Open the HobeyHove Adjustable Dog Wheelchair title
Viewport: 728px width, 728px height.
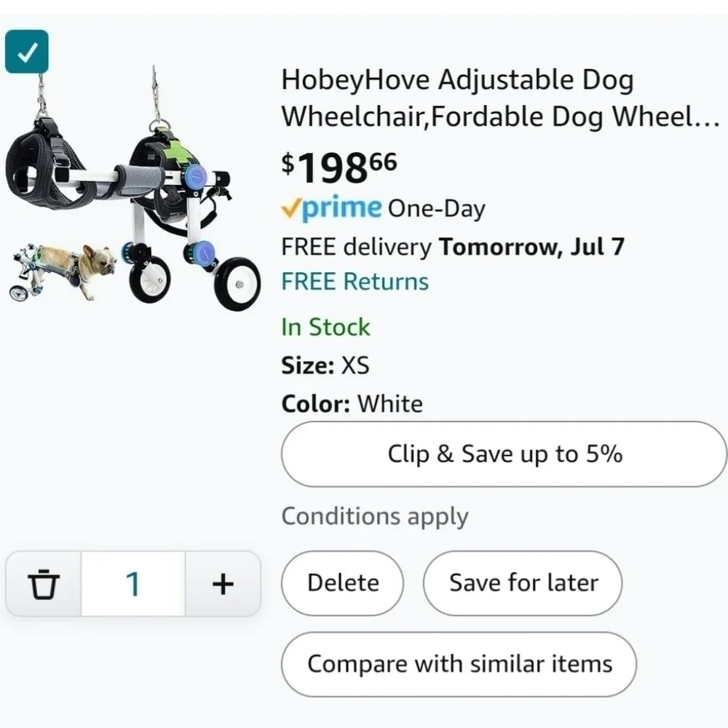point(500,98)
